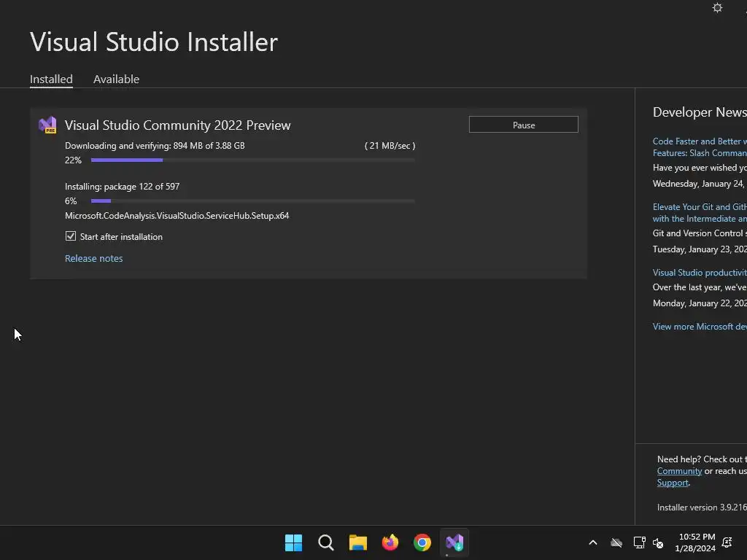Click the 22% download progress bar
This screenshot has height=560, width=747.
point(253,160)
